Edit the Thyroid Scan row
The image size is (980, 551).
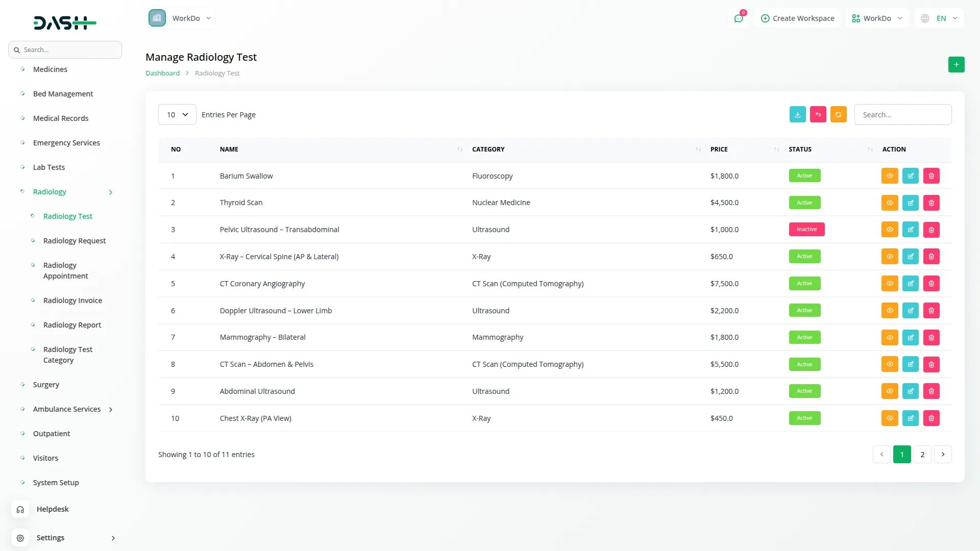tap(910, 203)
